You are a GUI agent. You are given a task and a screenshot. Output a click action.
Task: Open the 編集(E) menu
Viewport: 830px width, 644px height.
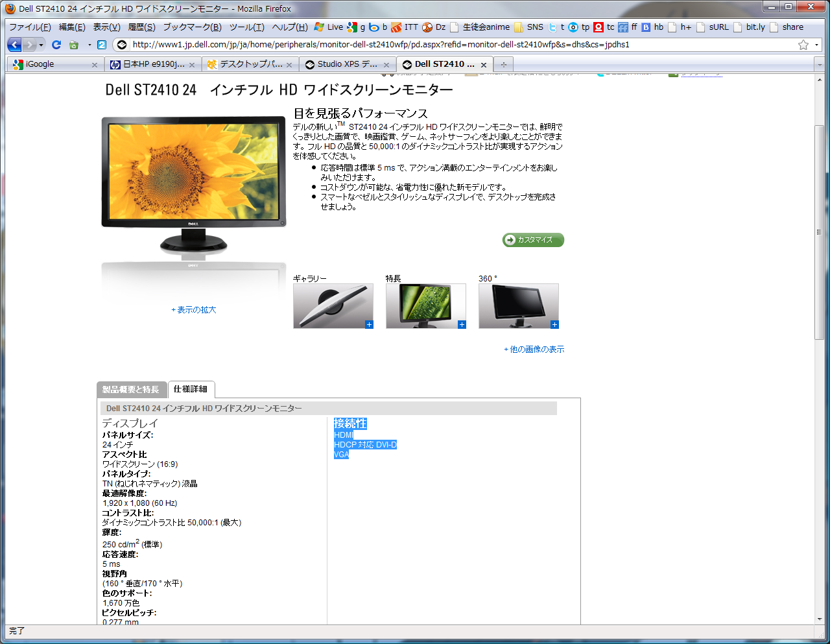(72, 27)
